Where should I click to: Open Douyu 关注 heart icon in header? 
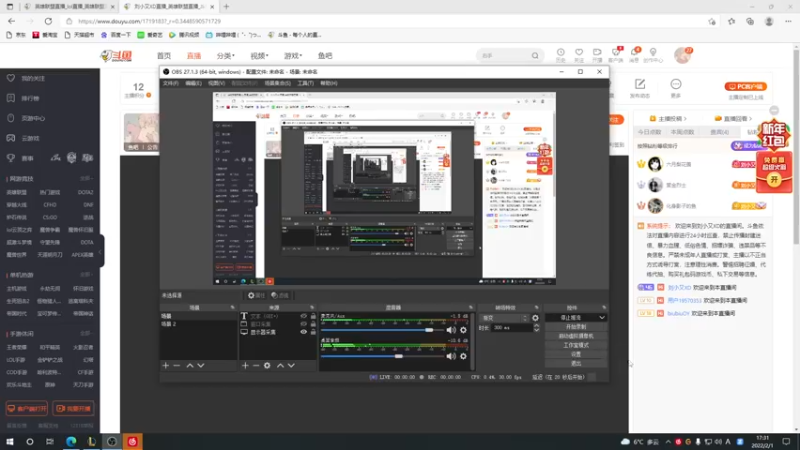tap(579, 55)
